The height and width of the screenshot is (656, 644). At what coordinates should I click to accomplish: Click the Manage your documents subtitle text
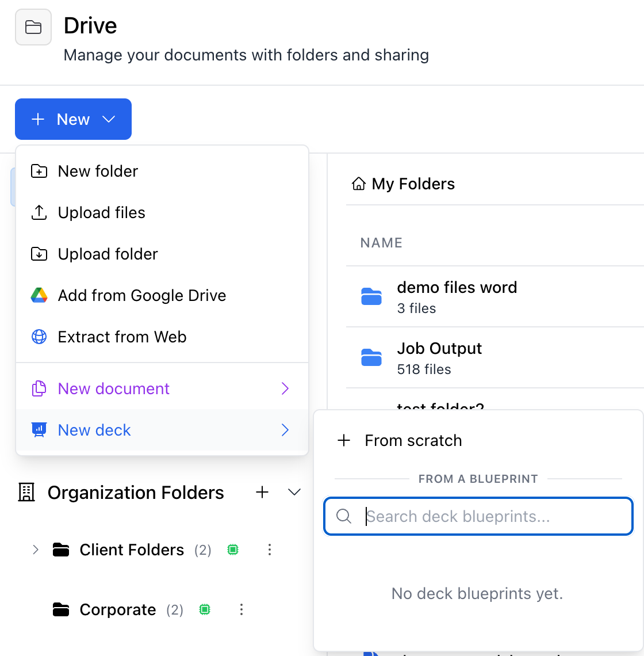pyautogui.click(x=246, y=55)
